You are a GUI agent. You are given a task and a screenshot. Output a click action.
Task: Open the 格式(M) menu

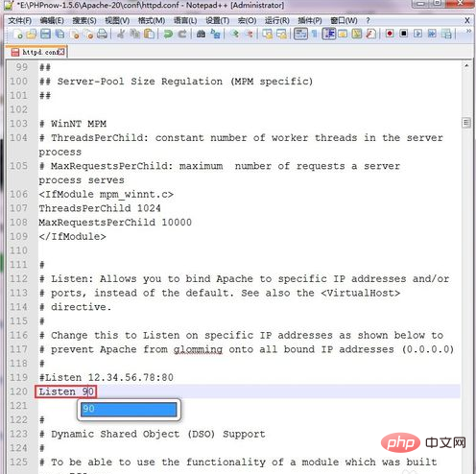[x=152, y=21]
